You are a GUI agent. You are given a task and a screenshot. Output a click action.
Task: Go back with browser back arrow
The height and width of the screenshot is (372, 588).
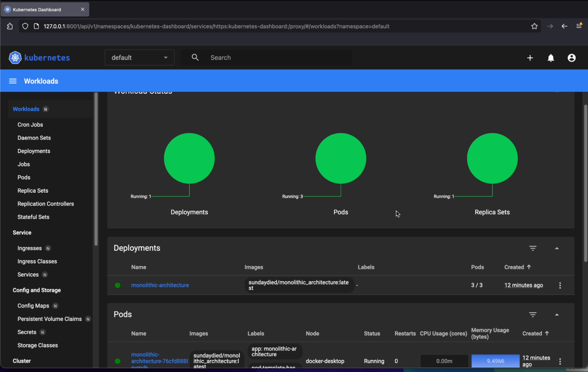click(x=564, y=26)
